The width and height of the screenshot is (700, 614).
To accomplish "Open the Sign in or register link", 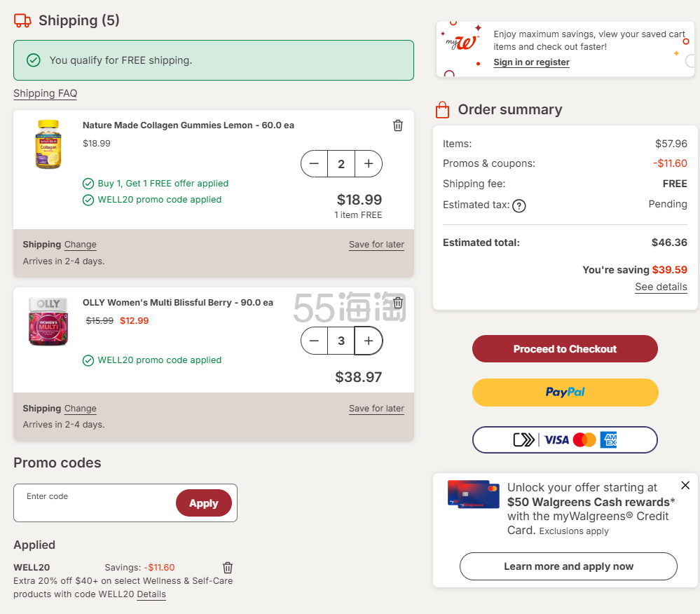I will click(531, 62).
